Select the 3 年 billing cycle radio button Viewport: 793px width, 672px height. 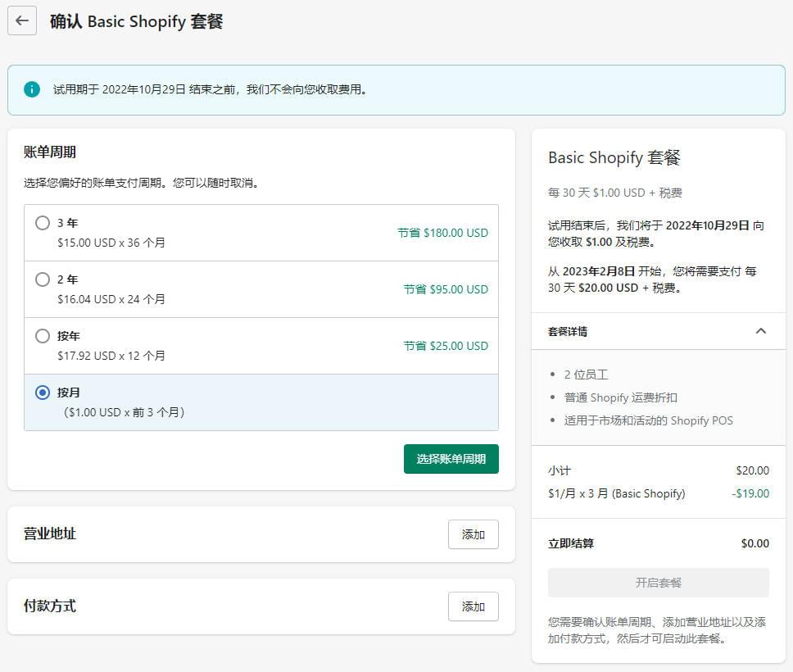point(43,223)
